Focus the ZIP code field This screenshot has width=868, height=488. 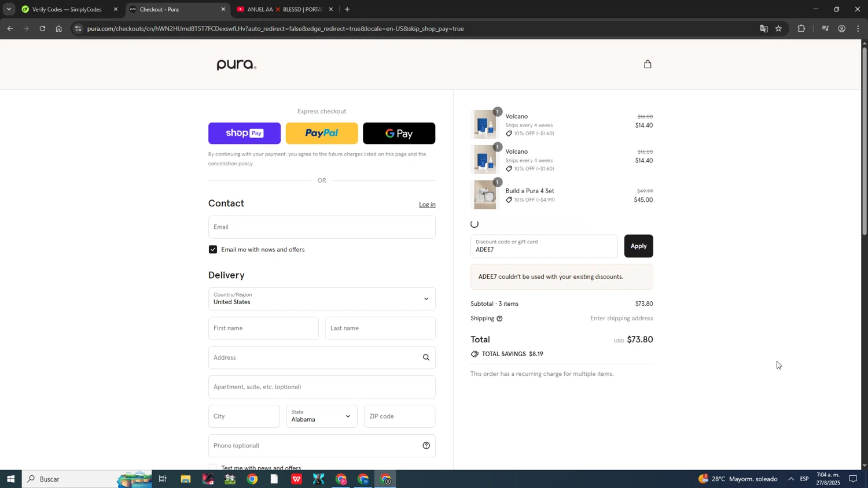click(x=399, y=417)
